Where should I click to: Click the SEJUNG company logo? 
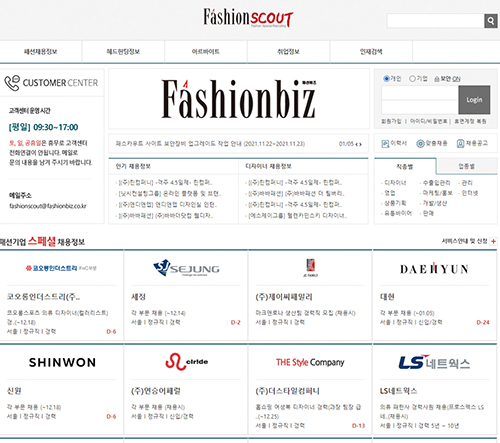186,268
